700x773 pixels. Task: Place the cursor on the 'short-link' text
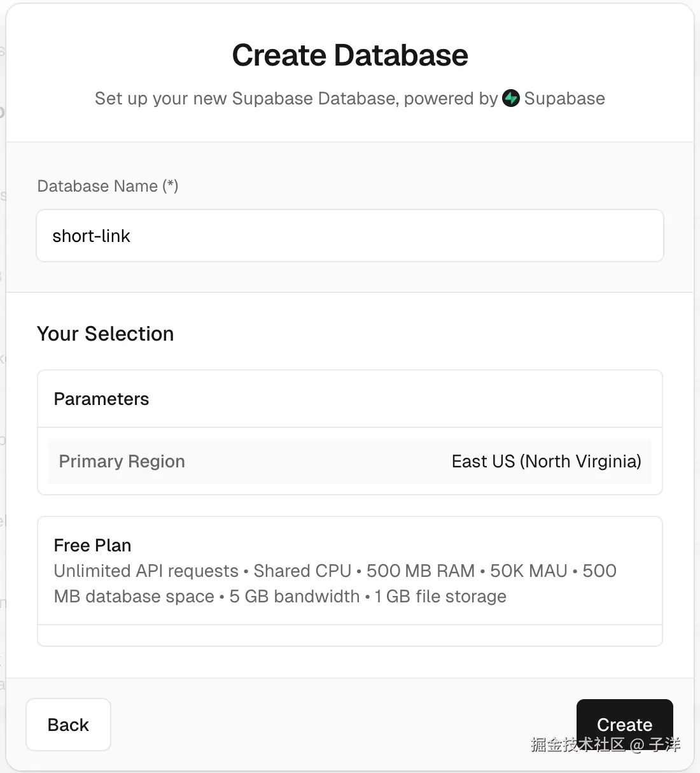[x=91, y=236]
